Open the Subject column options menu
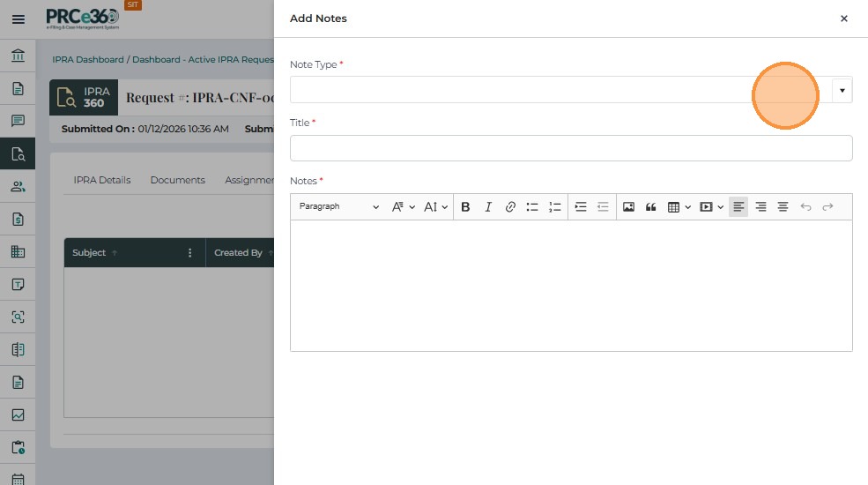Image resolution: width=868 pixels, height=485 pixels. click(x=189, y=252)
